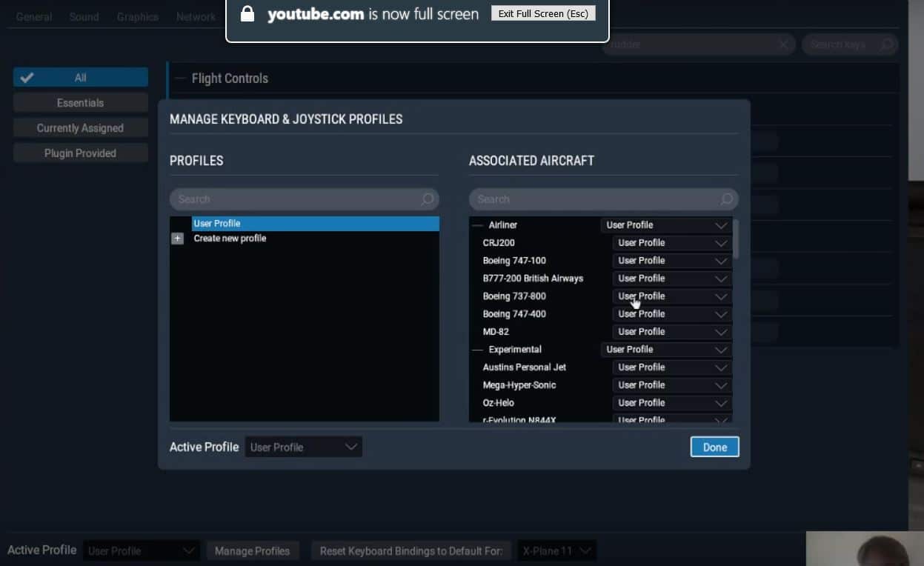Viewport: 924px width, 566px height.
Task: Open the Active Profile dropdown in dialog
Action: (303, 447)
